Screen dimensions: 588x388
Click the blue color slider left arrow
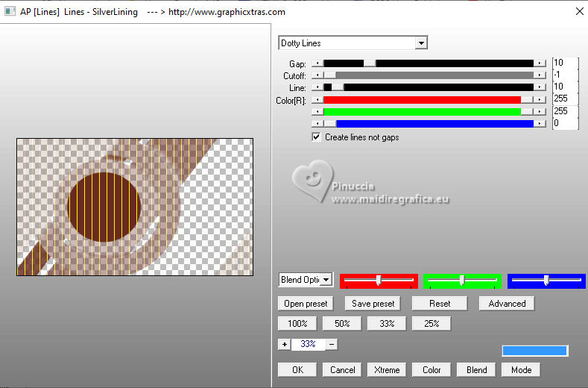tap(317, 124)
